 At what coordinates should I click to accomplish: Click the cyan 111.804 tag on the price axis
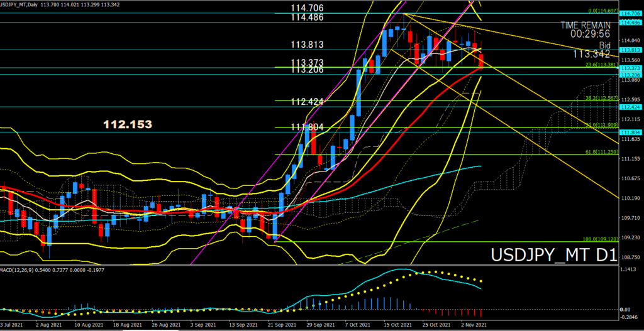(631, 132)
